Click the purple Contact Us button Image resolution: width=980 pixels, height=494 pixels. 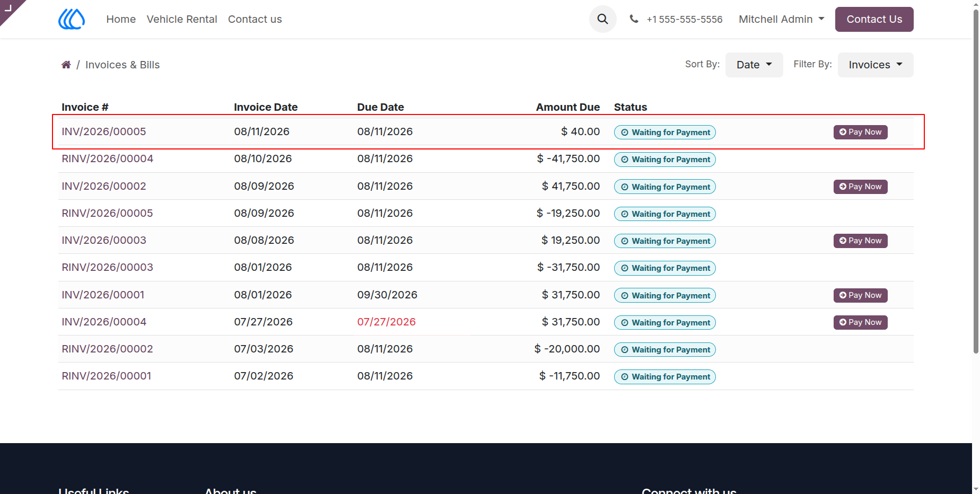(x=874, y=19)
